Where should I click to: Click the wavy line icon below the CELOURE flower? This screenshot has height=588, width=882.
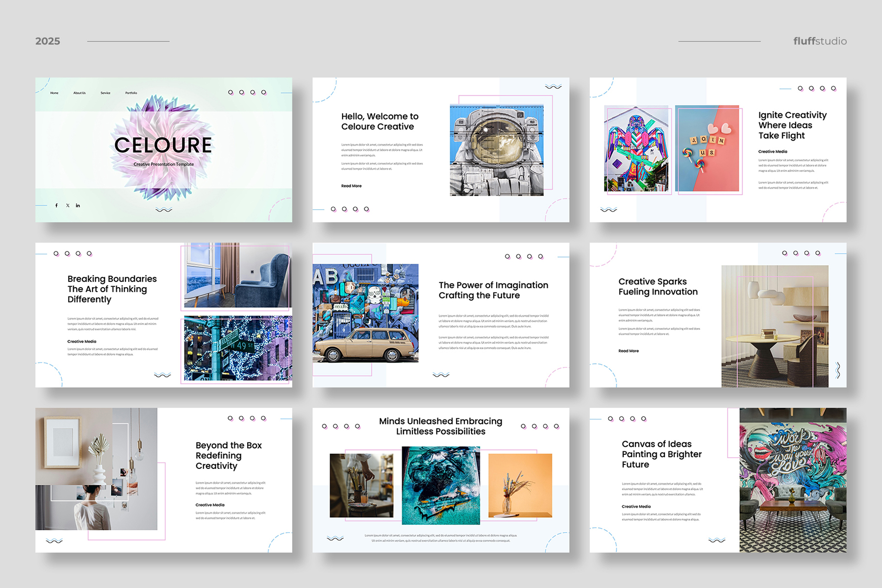[164, 210]
